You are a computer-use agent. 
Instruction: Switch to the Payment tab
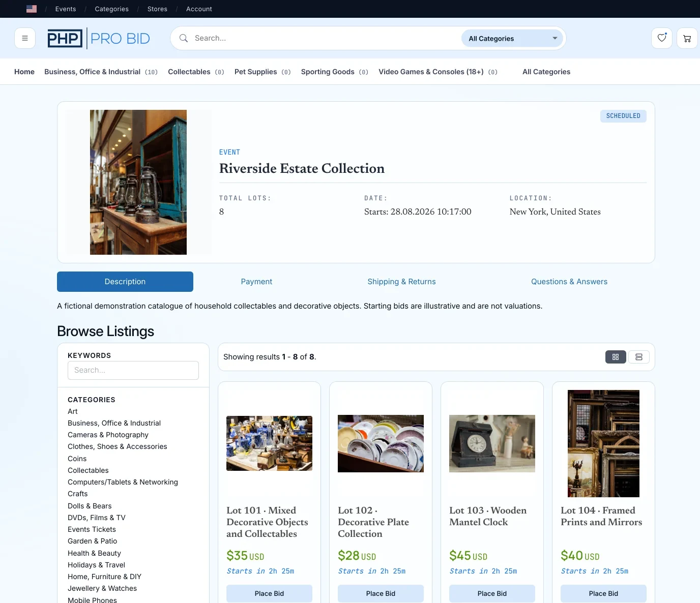256,282
